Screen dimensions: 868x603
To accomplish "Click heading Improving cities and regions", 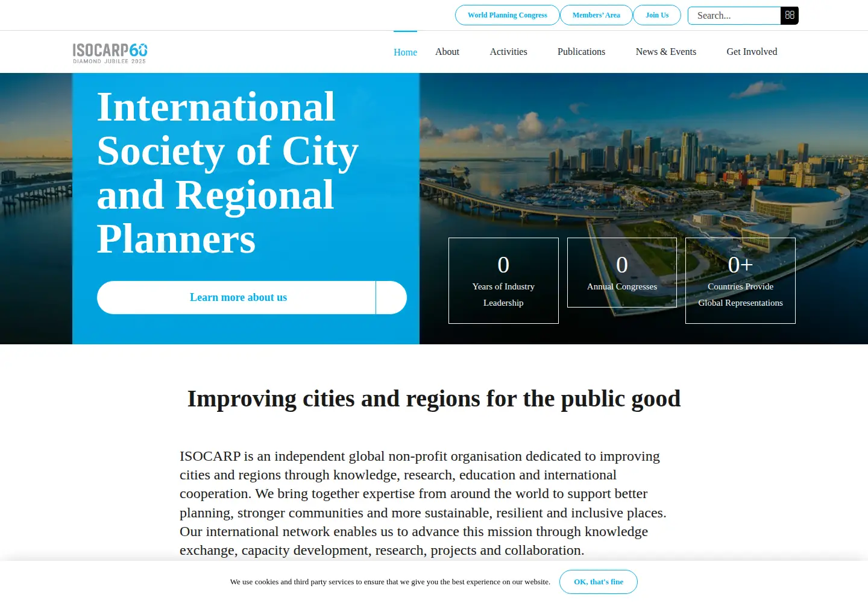I will (434, 399).
